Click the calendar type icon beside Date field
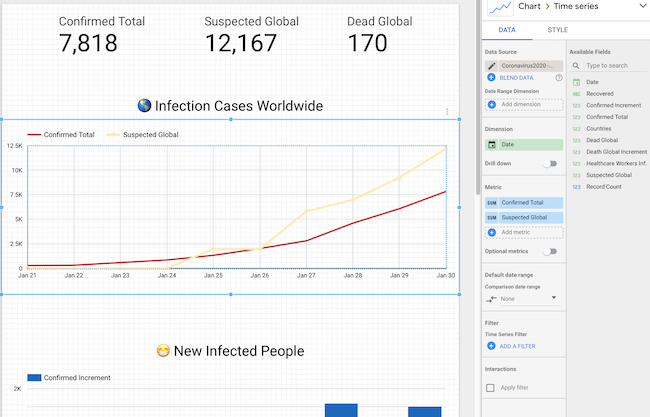650x417 pixels. coord(576,82)
